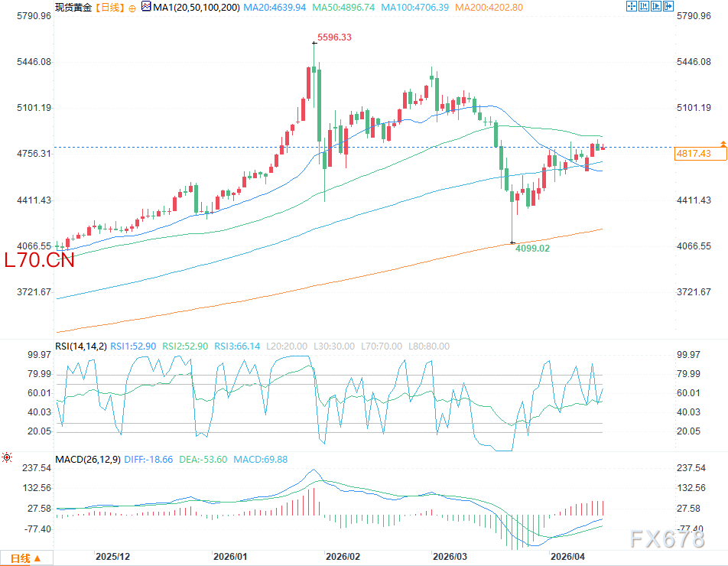Click the red sun-shaped settings icon
728x566 pixels.
8,457
